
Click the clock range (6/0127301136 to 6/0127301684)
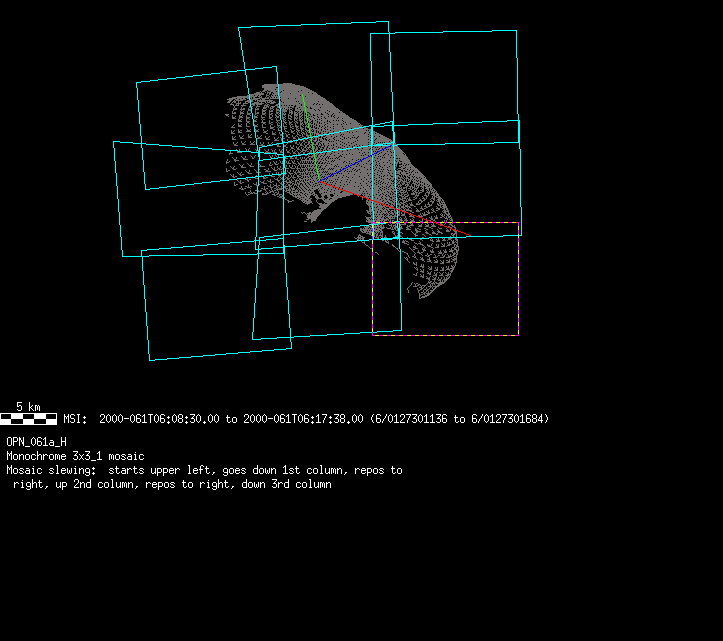[x=459, y=419]
